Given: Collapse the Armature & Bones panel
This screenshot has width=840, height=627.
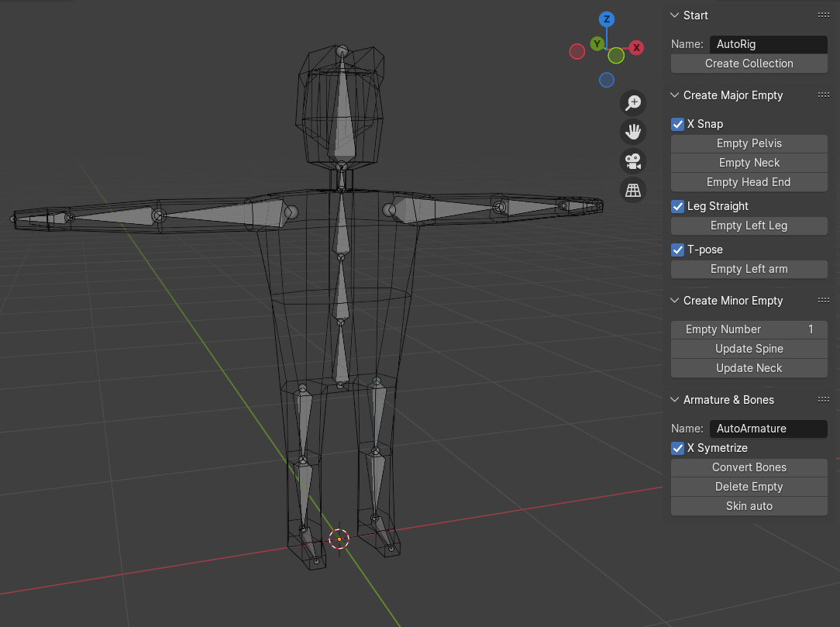Looking at the screenshot, I should 673,399.
